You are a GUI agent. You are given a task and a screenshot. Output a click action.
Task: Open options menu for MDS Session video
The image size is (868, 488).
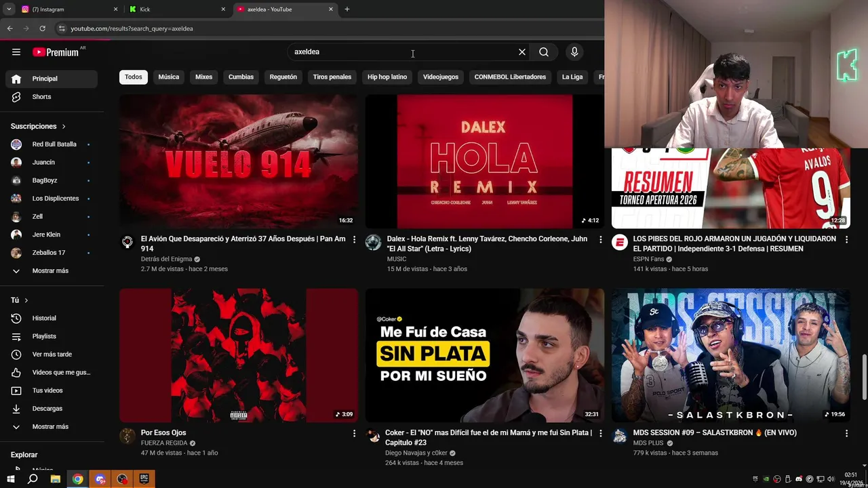[846, 433]
